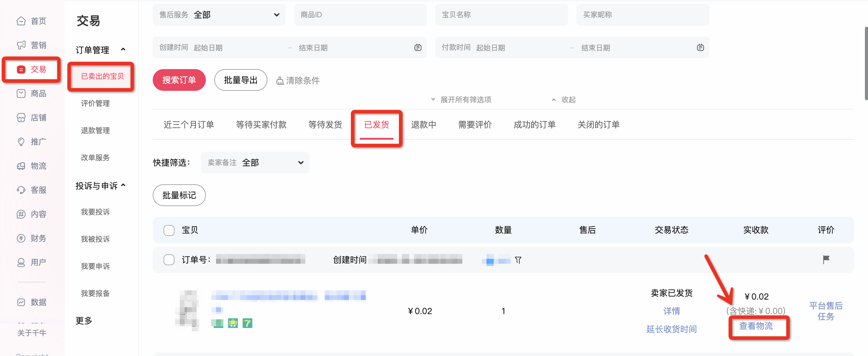Open the 卖家备注 全部 dropdown
The height and width of the screenshot is (356, 868).
point(255,163)
